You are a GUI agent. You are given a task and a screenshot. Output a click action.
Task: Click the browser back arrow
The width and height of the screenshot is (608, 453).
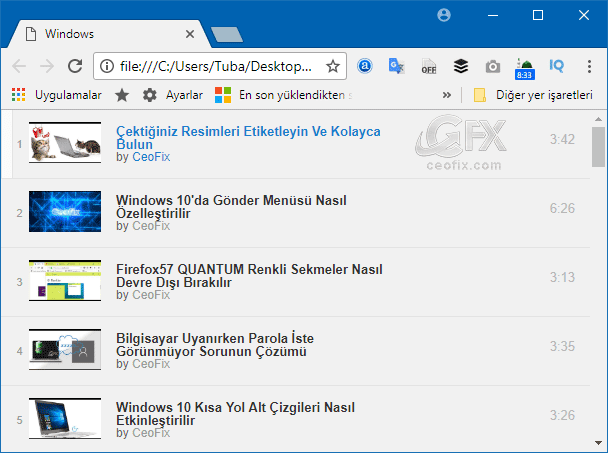[19, 66]
